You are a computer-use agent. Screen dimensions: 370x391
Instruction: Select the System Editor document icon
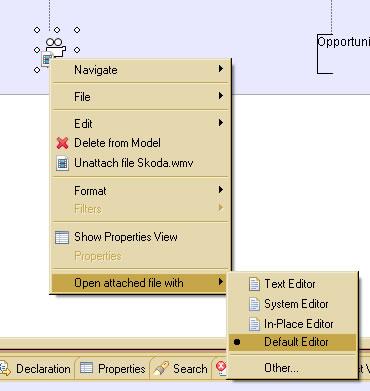[x=254, y=304]
